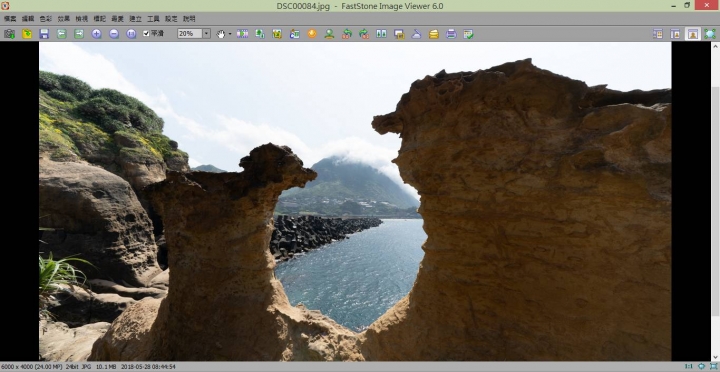Enter full screen view
The height and width of the screenshot is (372, 720).
click(710, 34)
